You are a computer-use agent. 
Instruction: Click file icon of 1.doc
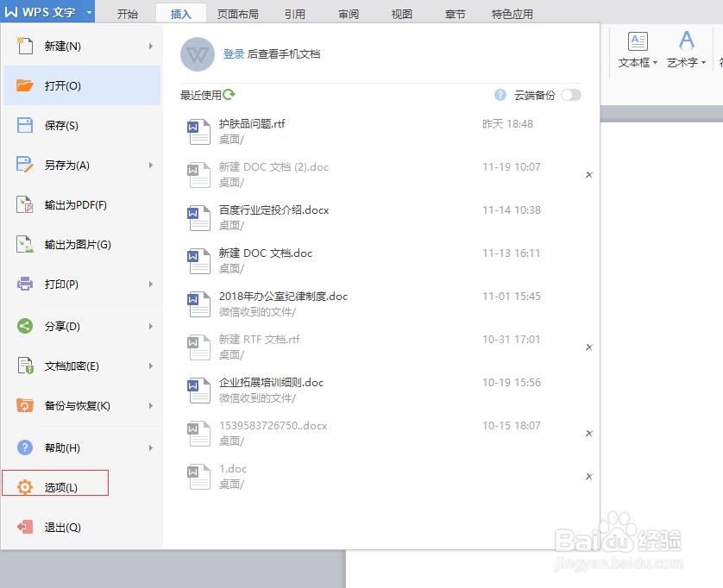click(199, 477)
